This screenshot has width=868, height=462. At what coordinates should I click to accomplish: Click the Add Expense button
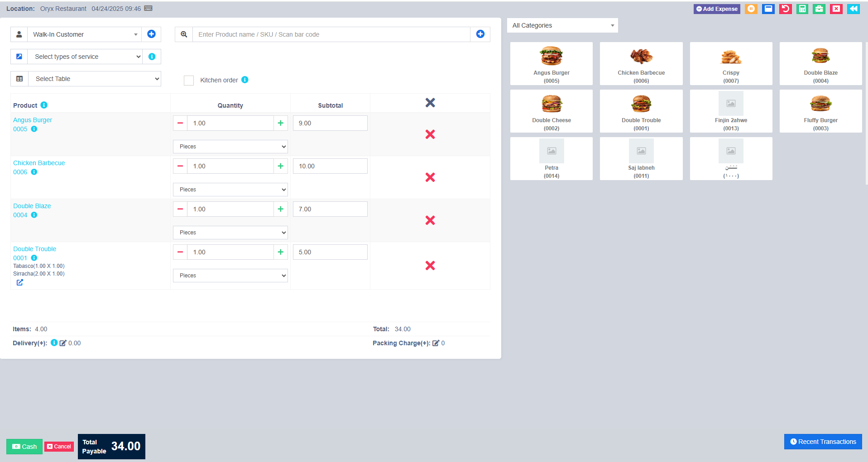point(717,9)
